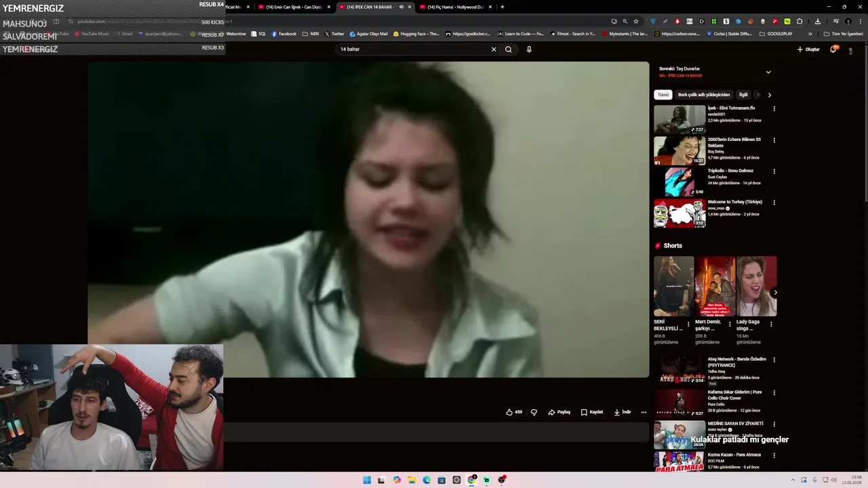Start voice search with microphone icon
This screenshot has height=488, width=868.
529,49
